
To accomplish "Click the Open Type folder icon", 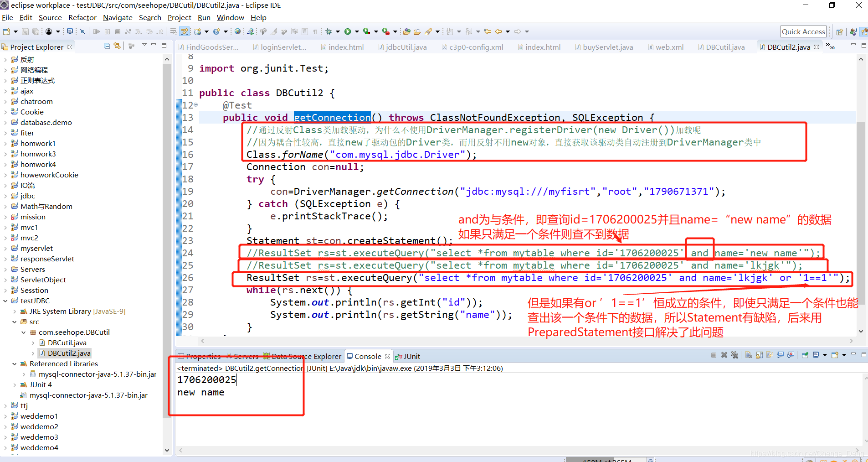I will (x=406, y=31).
